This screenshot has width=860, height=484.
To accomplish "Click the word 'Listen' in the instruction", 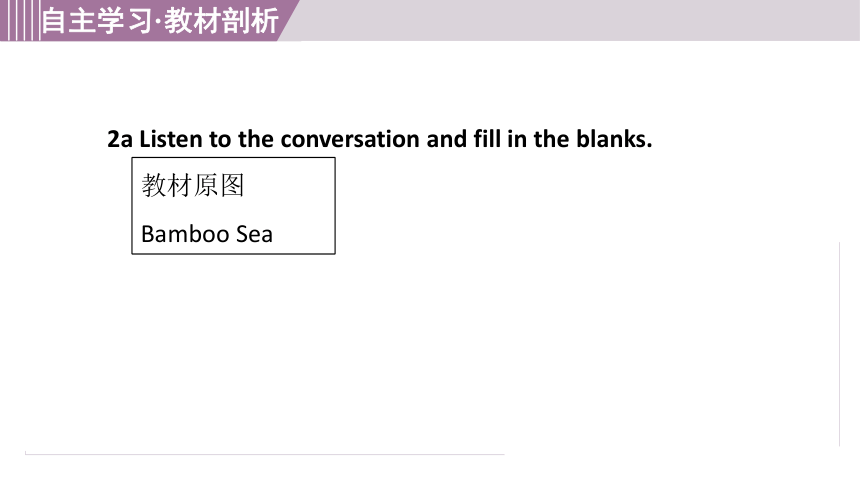I will [x=171, y=139].
